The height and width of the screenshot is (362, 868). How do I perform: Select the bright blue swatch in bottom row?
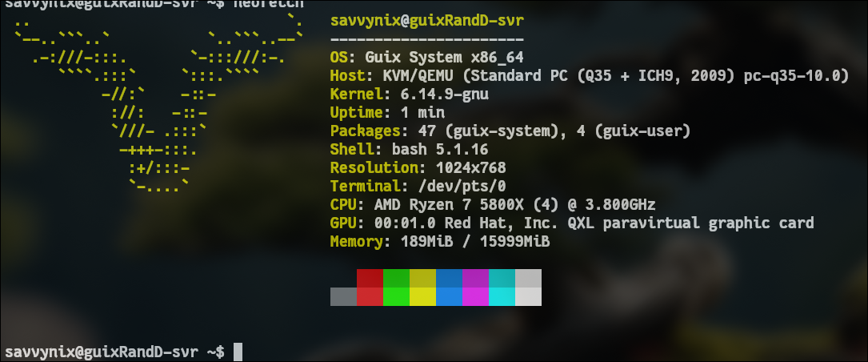click(x=449, y=296)
